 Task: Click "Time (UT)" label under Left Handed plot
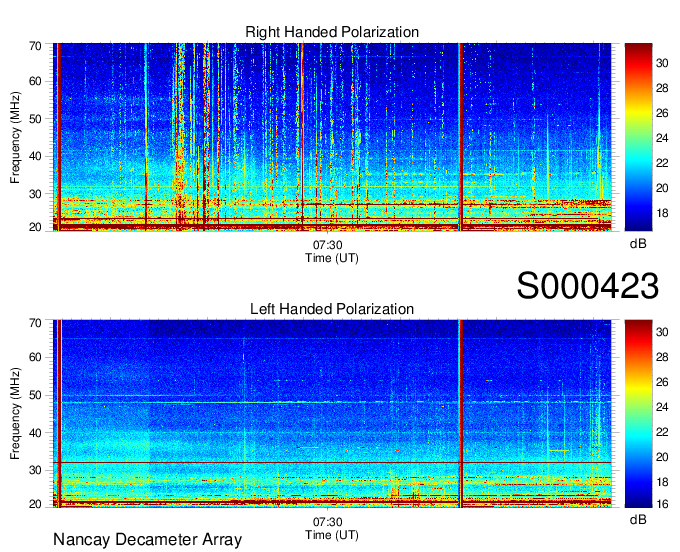click(332, 535)
